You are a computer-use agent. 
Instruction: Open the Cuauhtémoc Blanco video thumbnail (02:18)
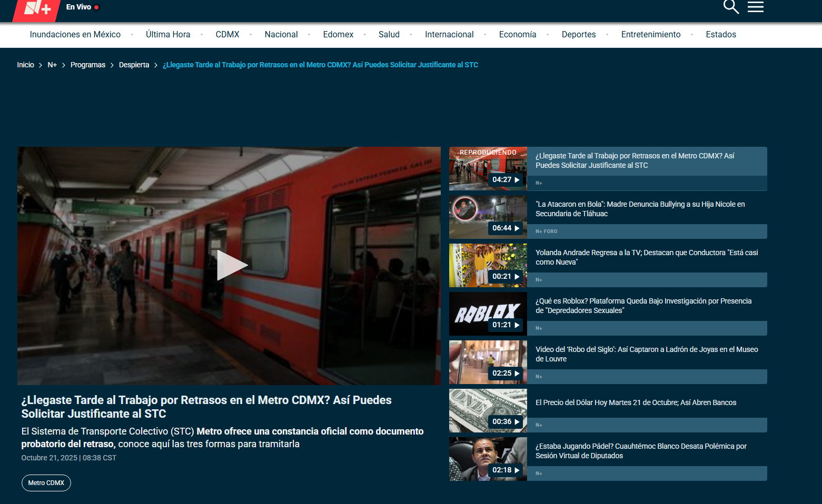point(488,459)
